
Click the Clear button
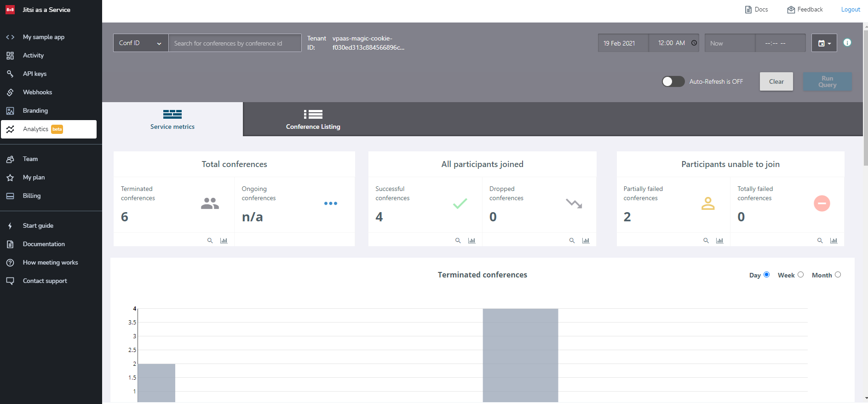[x=776, y=81]
